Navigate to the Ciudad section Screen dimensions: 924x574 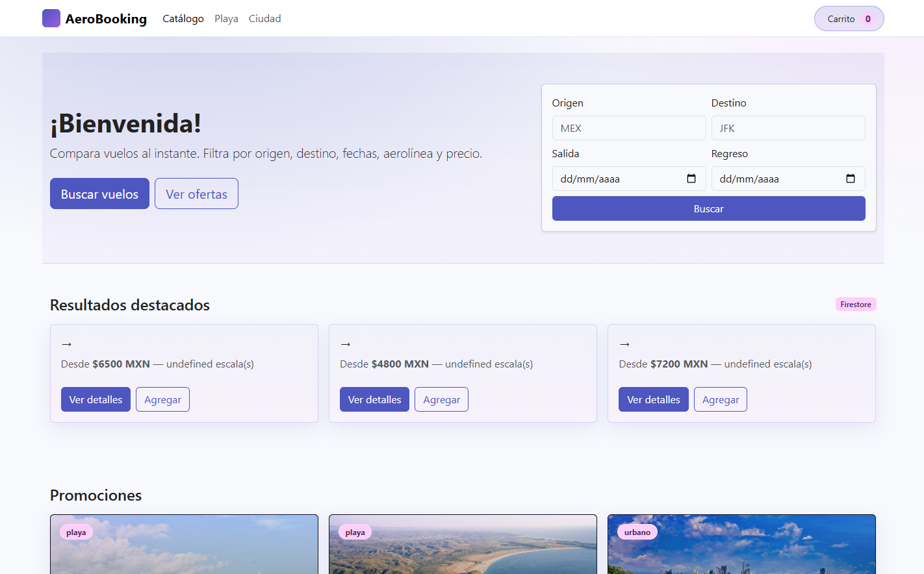[x=264, y=19]
